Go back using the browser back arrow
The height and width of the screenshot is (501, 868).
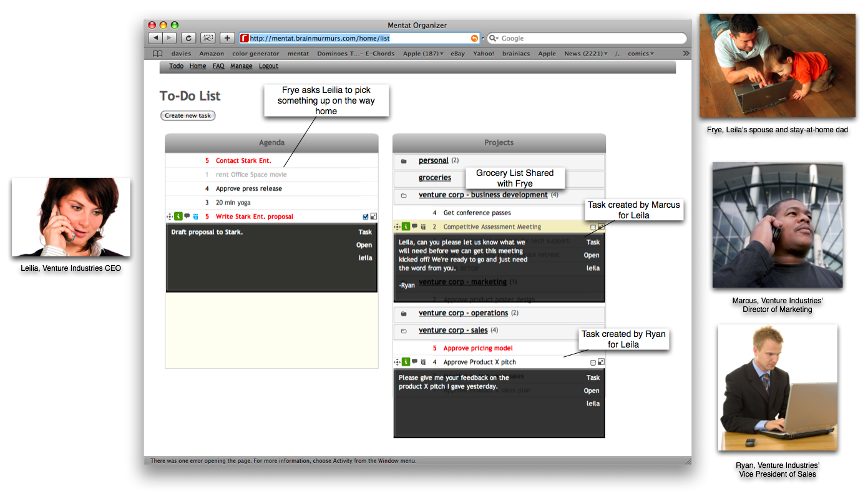[x=155, y=38]
